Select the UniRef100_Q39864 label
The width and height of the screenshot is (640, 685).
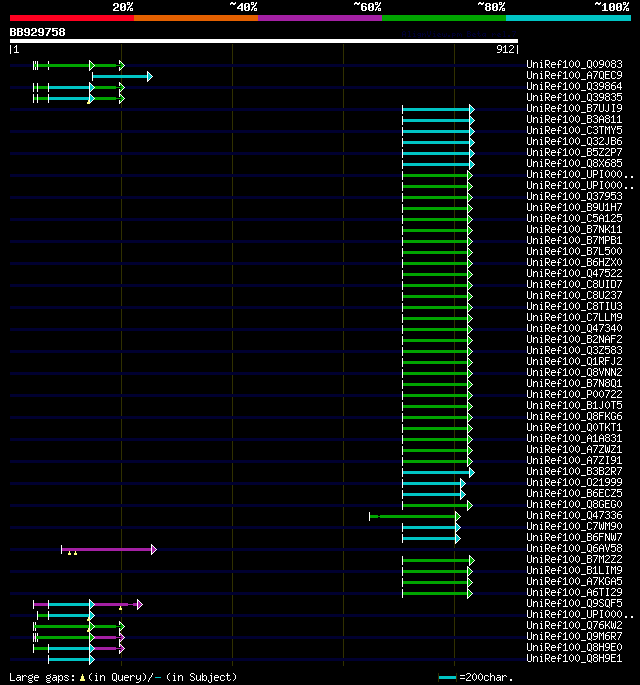coord(574,86)
